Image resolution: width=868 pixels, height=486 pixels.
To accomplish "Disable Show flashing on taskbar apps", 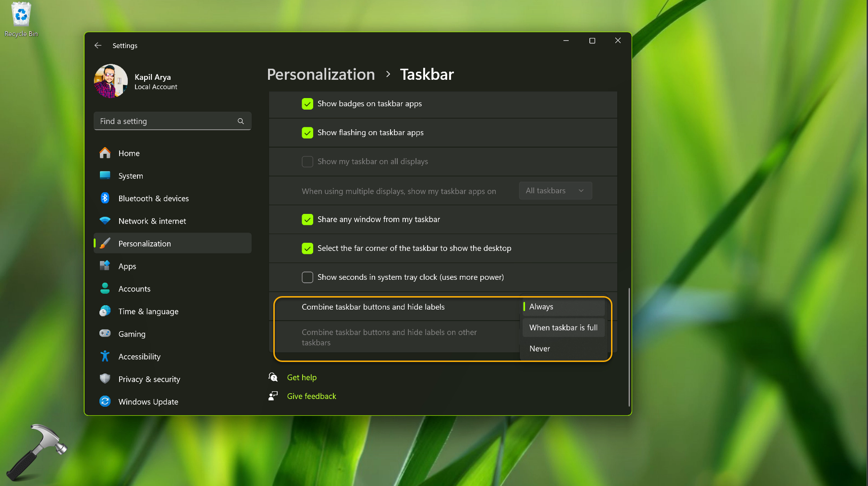I will coord(307,133).
